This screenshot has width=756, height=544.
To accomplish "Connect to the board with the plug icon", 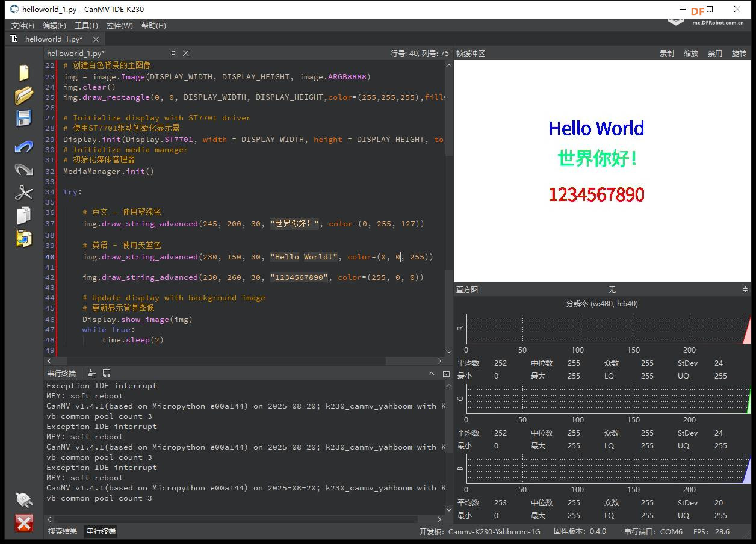I will click(x=23, y=499).
